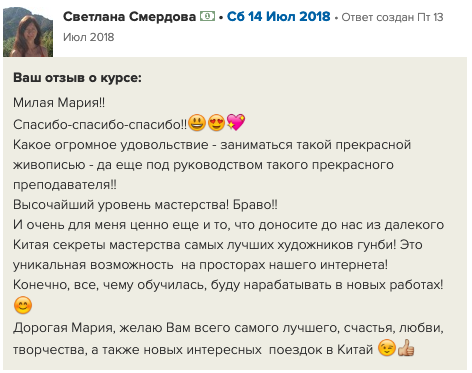Click the sparkling pink heart emoji

point(236,122)
